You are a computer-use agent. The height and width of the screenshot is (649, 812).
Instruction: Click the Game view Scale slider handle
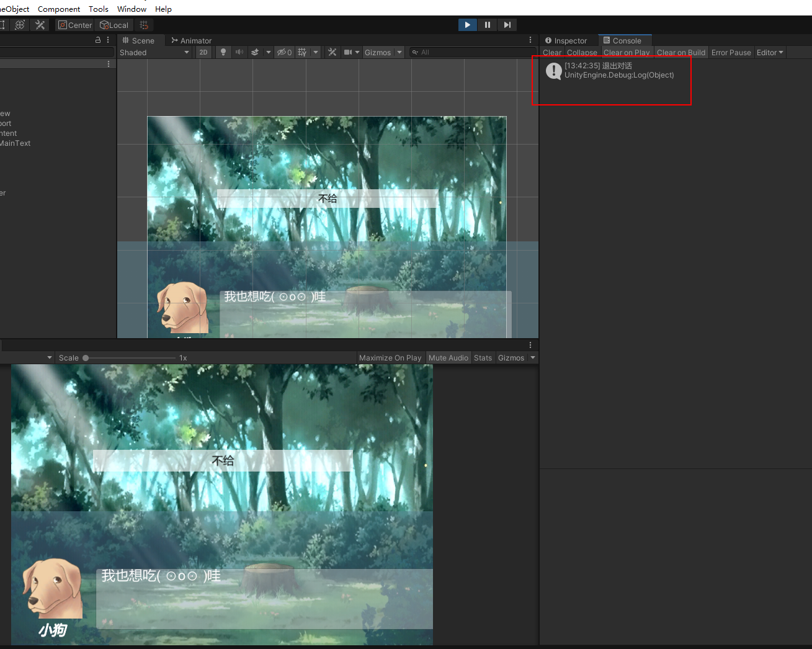[86, 358]
